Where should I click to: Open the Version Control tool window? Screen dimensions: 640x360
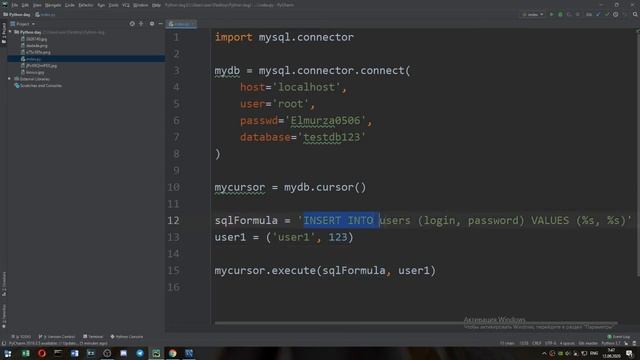(x=57, y=337)
